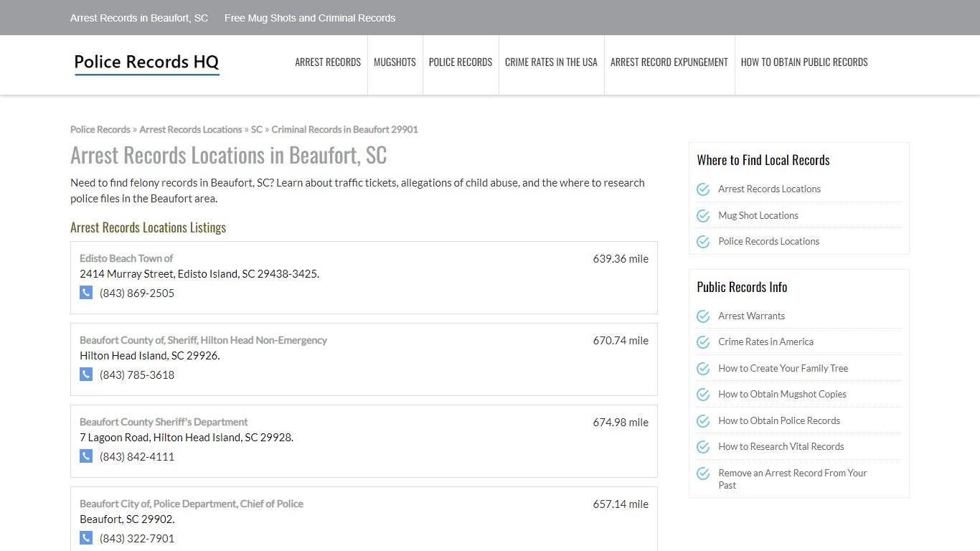Click the Where to Find Local Records heading
The image size is (980, 551).
(763, 160)
